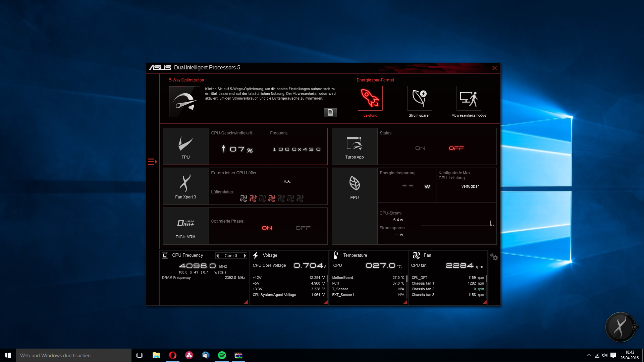Image resolution: width=644 pixels, height=362 pixels.
Task: Switch Turbo App status to OFF
Action: click(x=456, y=148)
